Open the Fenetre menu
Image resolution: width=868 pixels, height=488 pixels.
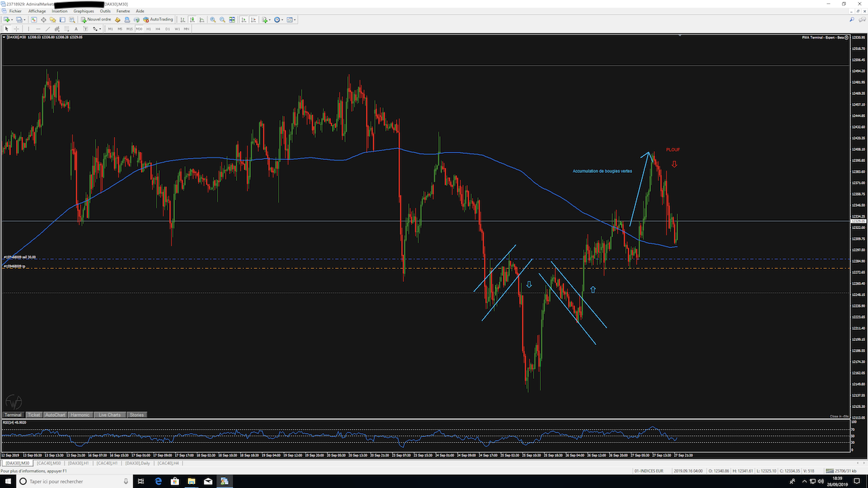[123, 12]
